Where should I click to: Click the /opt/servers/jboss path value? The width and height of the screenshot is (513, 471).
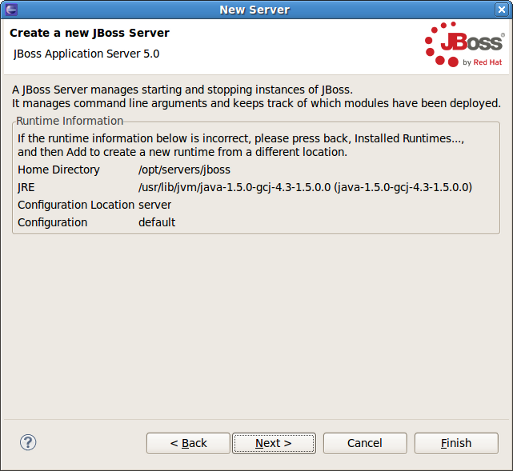pyautogui.click(x=184, y=170)
